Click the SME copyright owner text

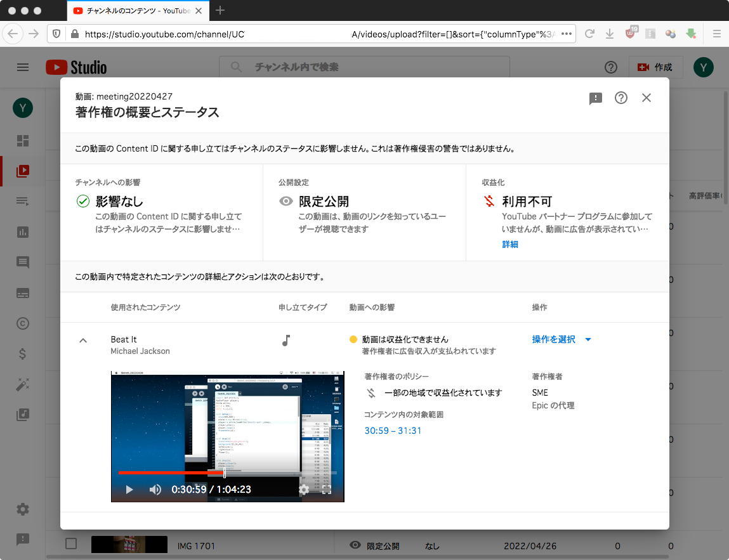pyautogui.click(x=540, y=393)
